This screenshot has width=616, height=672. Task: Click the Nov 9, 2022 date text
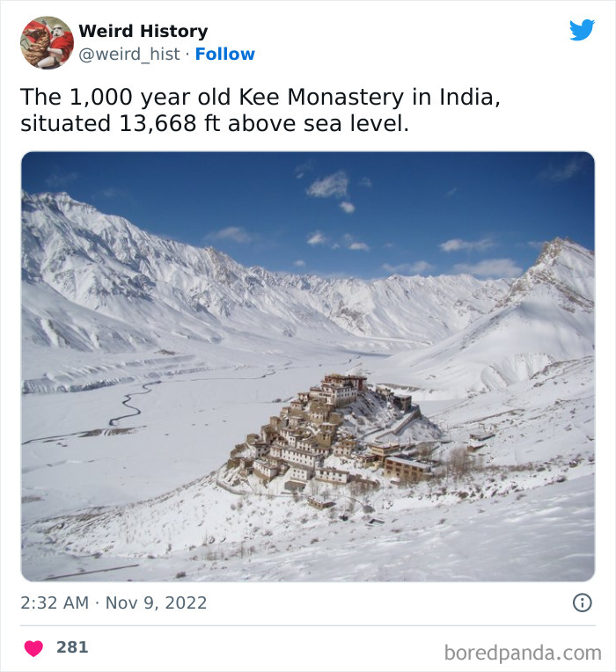(x=157, y=603)
